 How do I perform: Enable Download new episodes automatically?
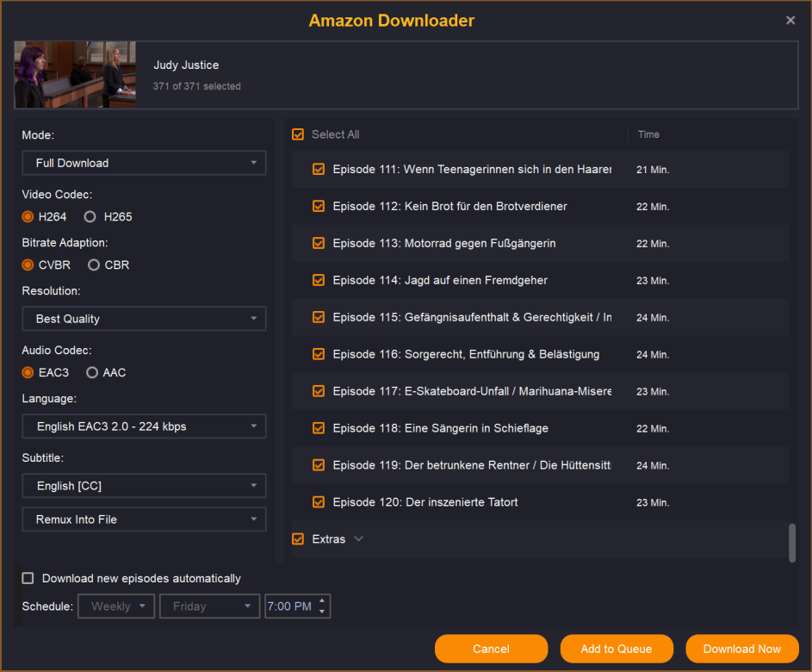tap(28, 579)
